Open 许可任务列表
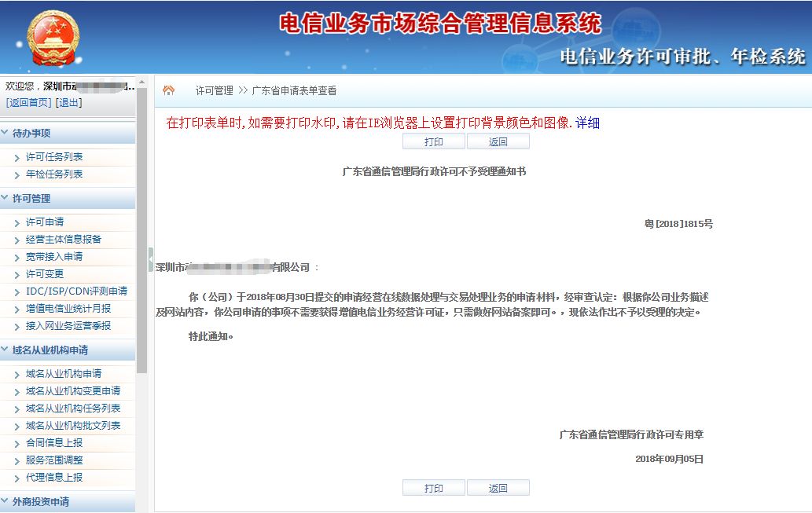The width and height of the screenshot is (812, 513). click(54, 157)
